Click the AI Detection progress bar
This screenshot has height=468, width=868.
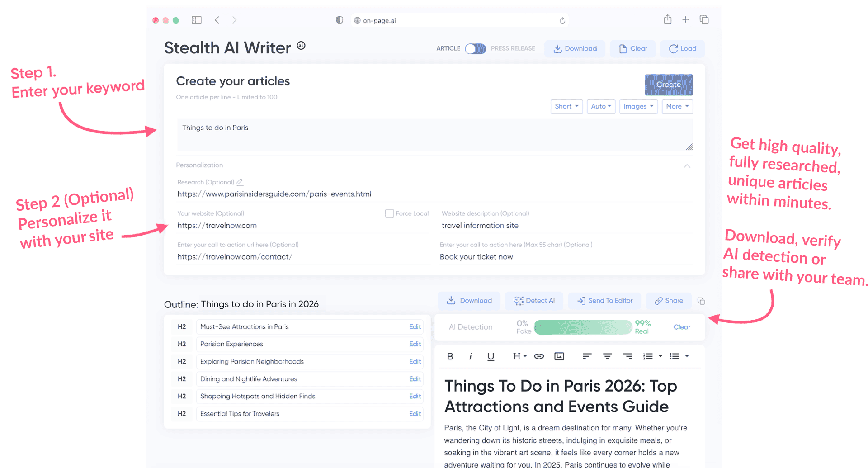(583, 327)
